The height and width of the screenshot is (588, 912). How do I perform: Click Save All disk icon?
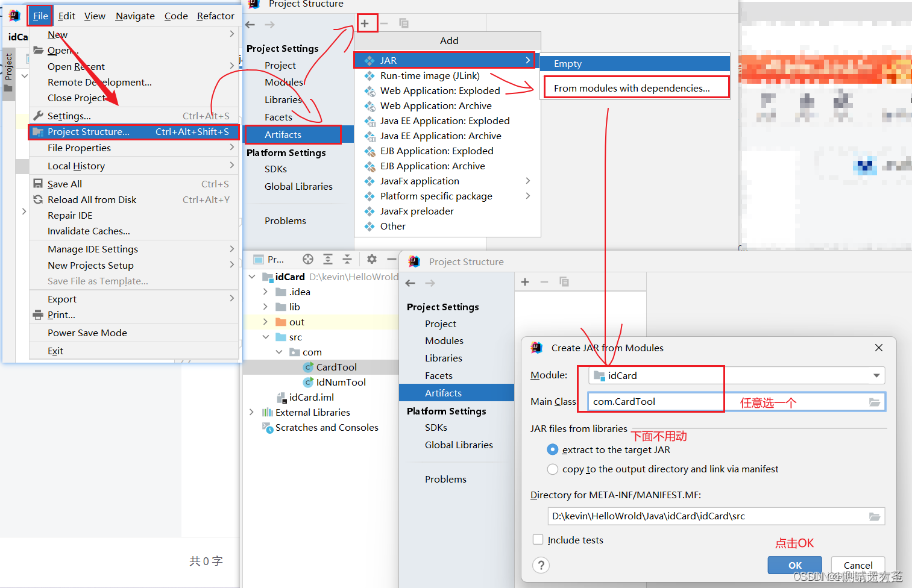pos(38,184)
